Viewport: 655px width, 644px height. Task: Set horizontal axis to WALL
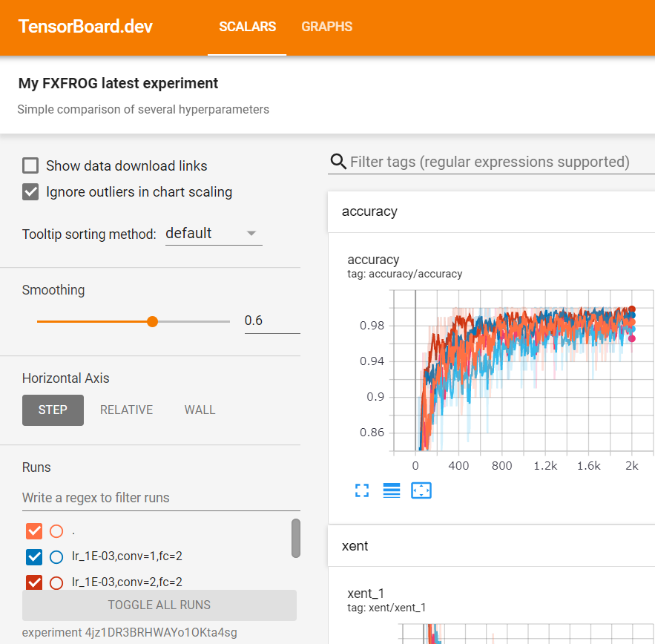coord(200,410)
